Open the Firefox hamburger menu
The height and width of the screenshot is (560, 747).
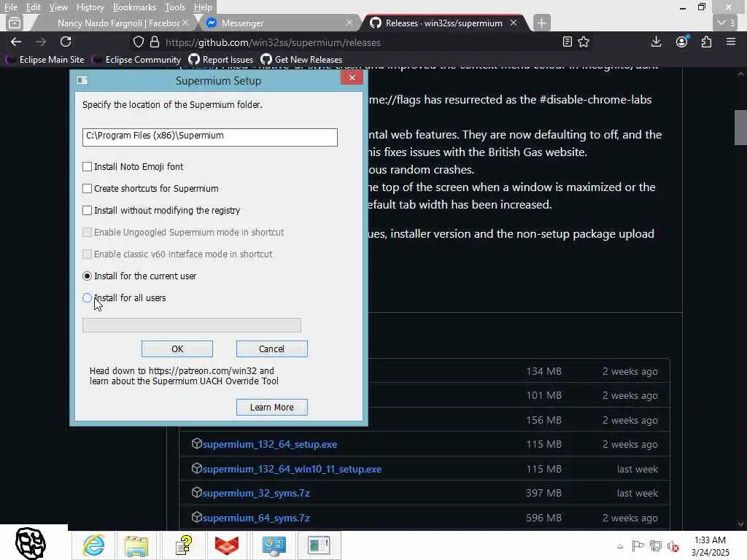731,42
